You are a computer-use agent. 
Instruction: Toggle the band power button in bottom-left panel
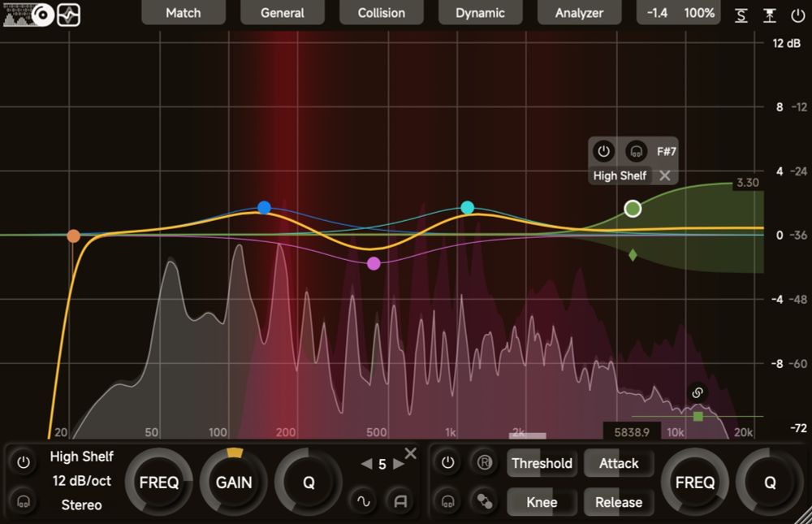click(x=24, y=462)
